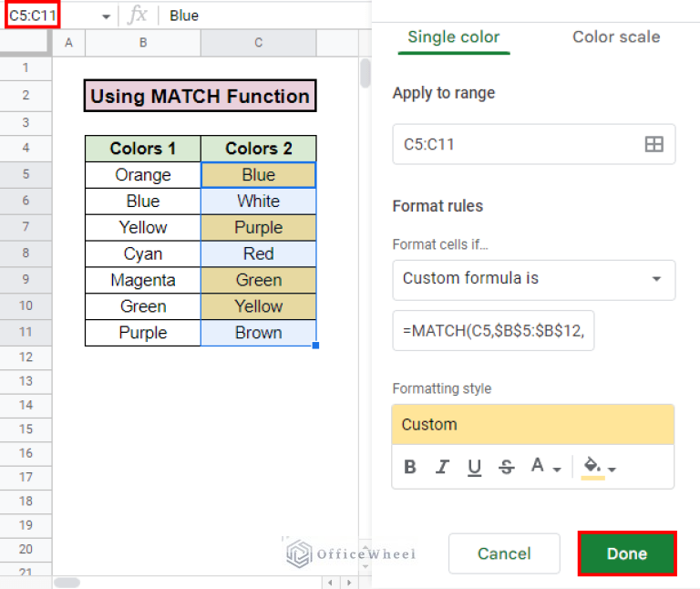Open the fill color picker
Screen dimensions: 700x589
point(598,468)
